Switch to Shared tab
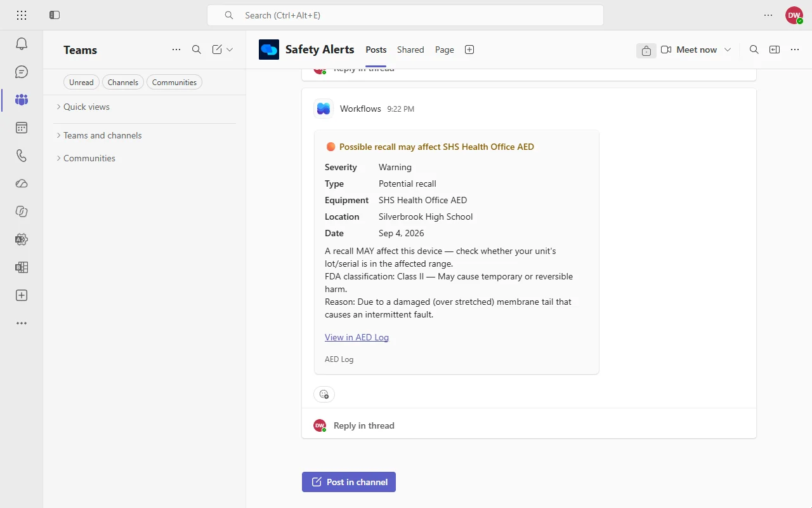Viewport: 812px width, 508px height. click(x=410, y=50)
